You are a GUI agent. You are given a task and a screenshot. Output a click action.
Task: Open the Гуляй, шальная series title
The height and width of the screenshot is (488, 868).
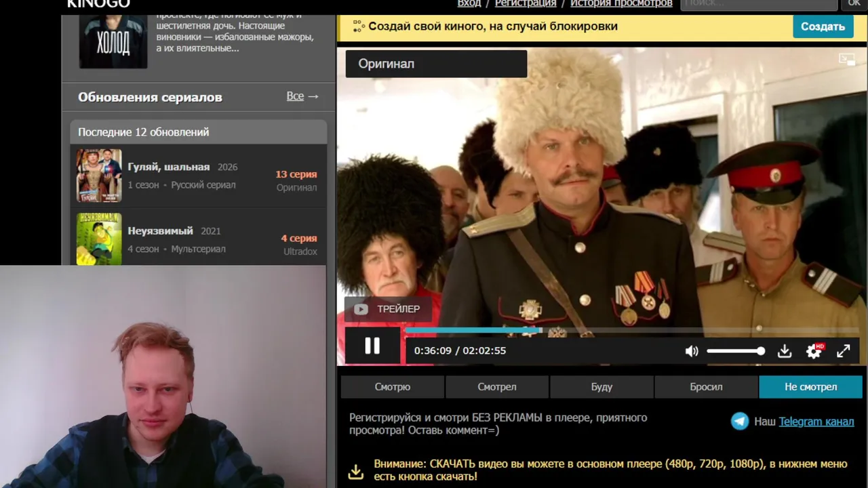click(x=169, y=167)
